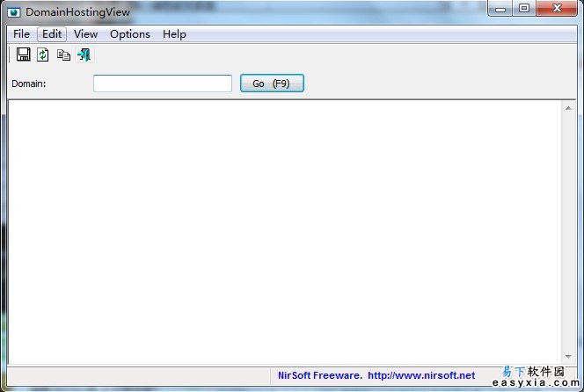The image size is (584, 392).
Task: Click the Copy toolbar icon
Action: (63, 55)
